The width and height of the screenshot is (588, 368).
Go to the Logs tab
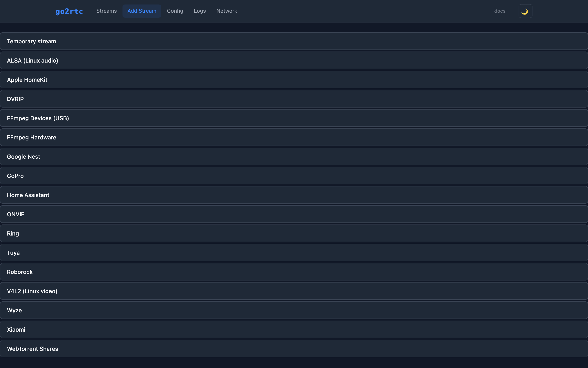pyautogui.click(x=200, y=11)
